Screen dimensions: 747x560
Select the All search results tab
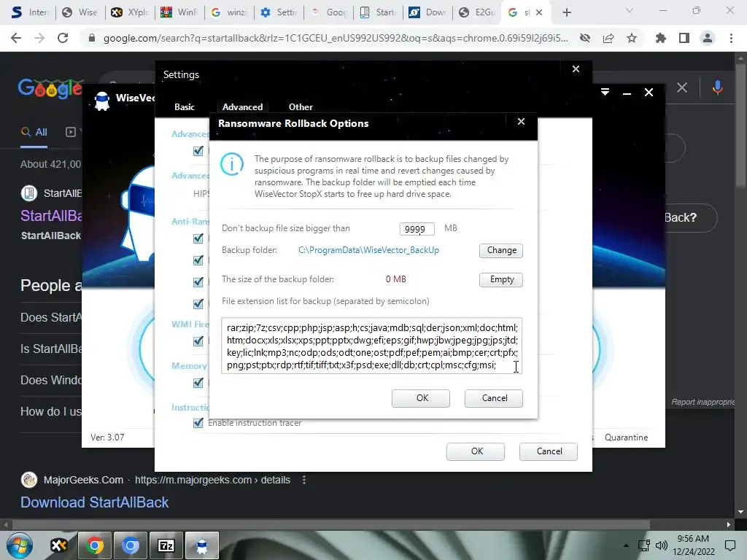tap(34, 133)
